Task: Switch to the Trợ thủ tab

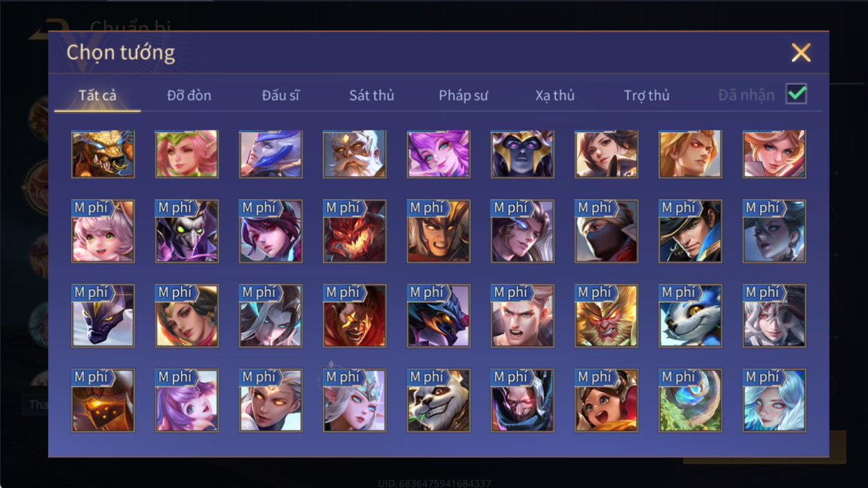Action: [646, 95]
